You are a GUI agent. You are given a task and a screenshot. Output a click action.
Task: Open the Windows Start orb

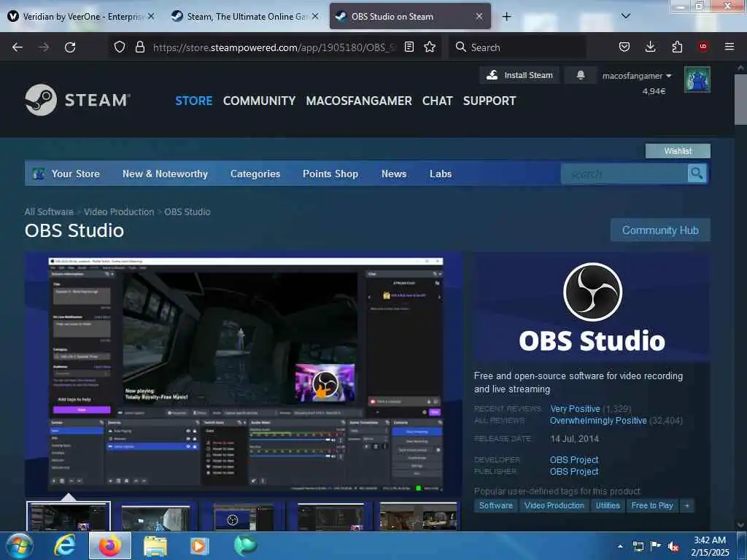coord(18,545)
